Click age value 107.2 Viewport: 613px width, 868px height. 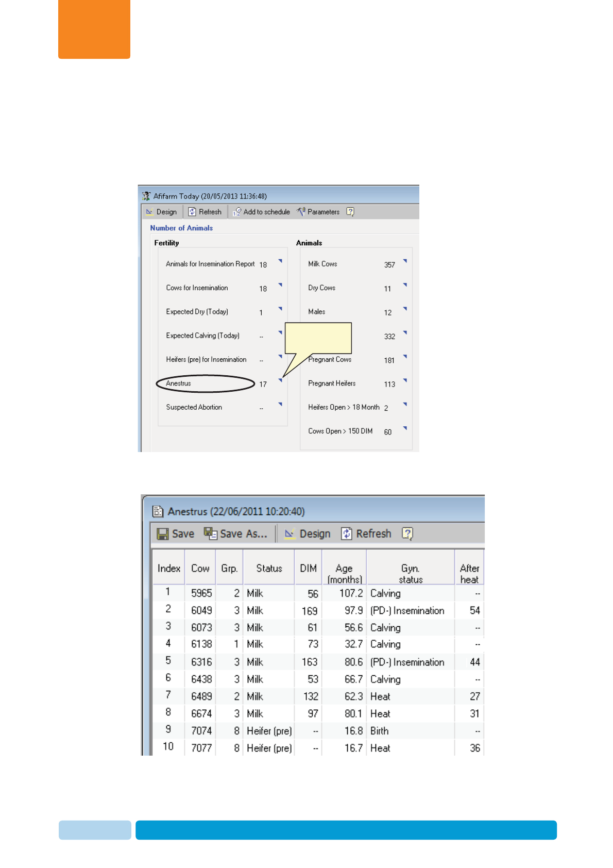click(x=351, y=593)
